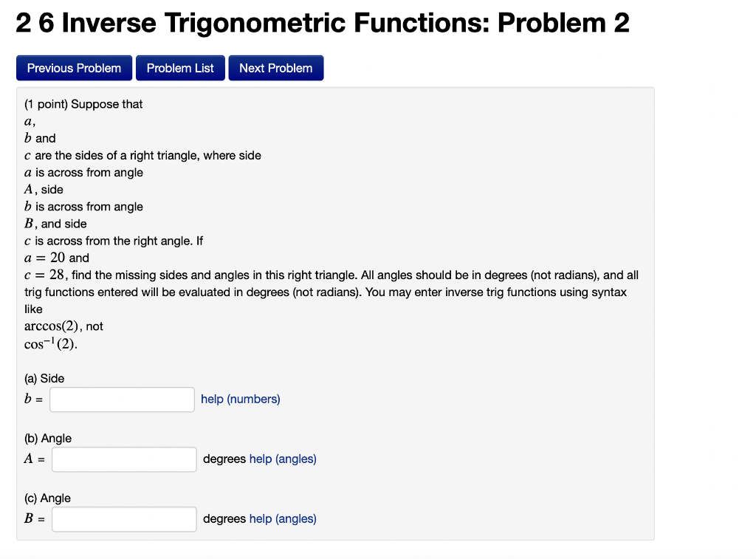Open the help (numbers) link beside side b

tap(240, 399)
